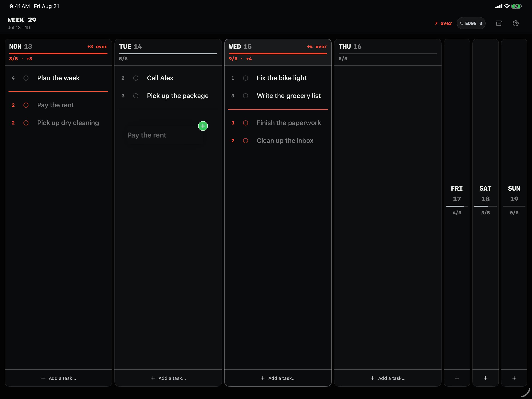Viewport: 532px width, 399px height.
Task: Select the MON 13 column header
Action: click(x=58, y=52)
